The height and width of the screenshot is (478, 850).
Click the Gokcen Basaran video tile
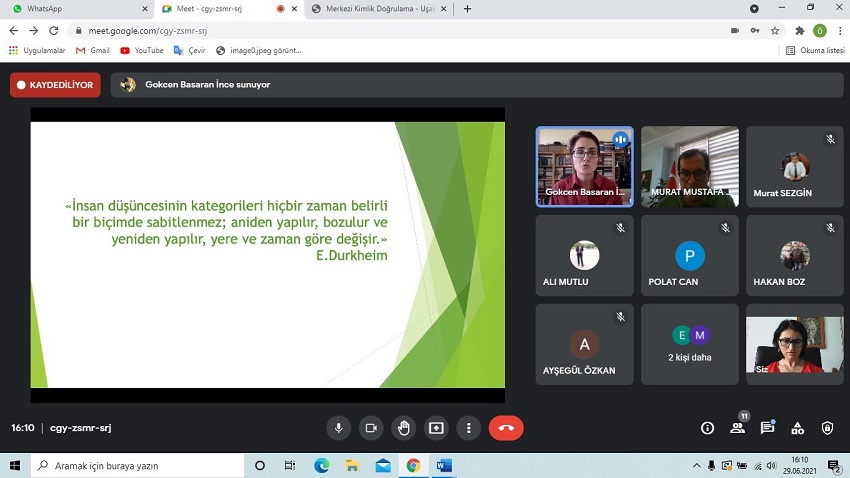[x=584, y=166]
